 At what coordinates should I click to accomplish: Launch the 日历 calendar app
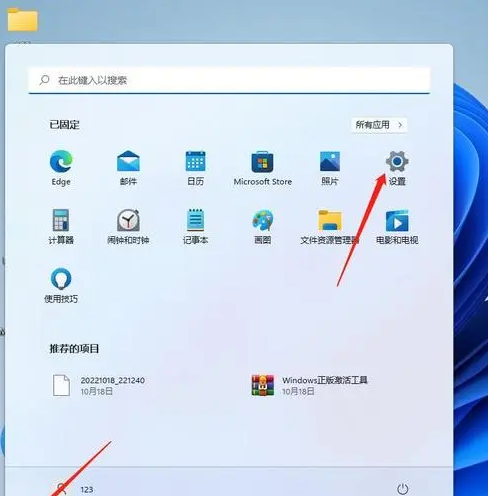195,168
